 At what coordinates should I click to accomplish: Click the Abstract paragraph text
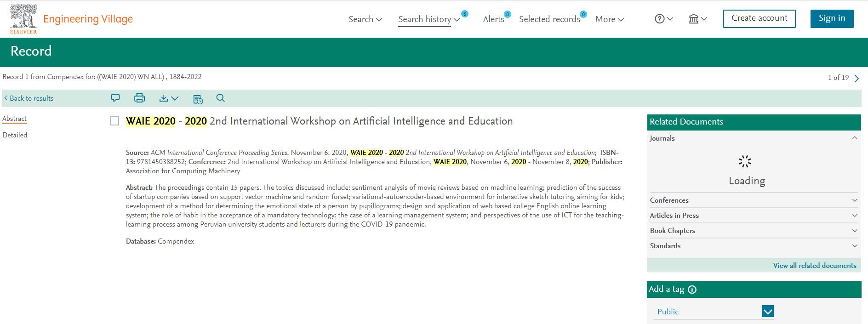point(375,206)
